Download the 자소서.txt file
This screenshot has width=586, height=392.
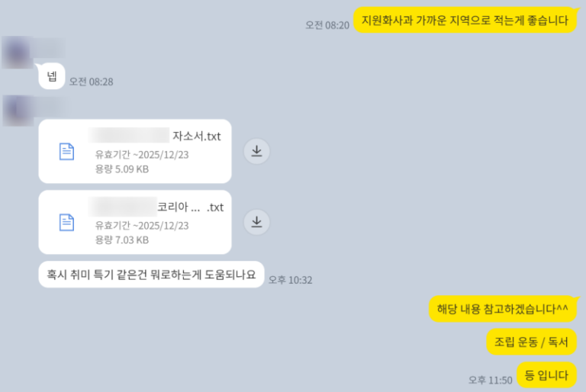point(256,151)
